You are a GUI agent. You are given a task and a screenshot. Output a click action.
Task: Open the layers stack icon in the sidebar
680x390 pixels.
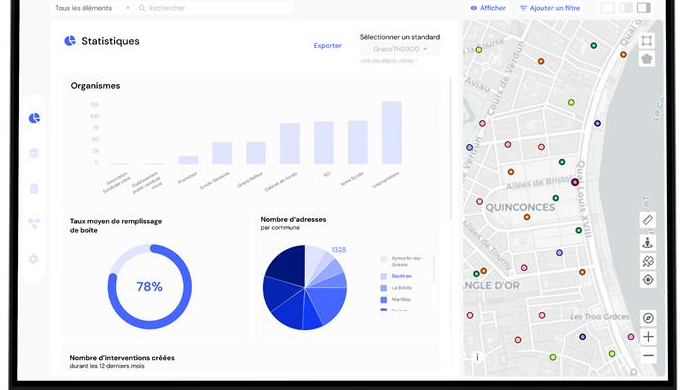click(34, 153)
